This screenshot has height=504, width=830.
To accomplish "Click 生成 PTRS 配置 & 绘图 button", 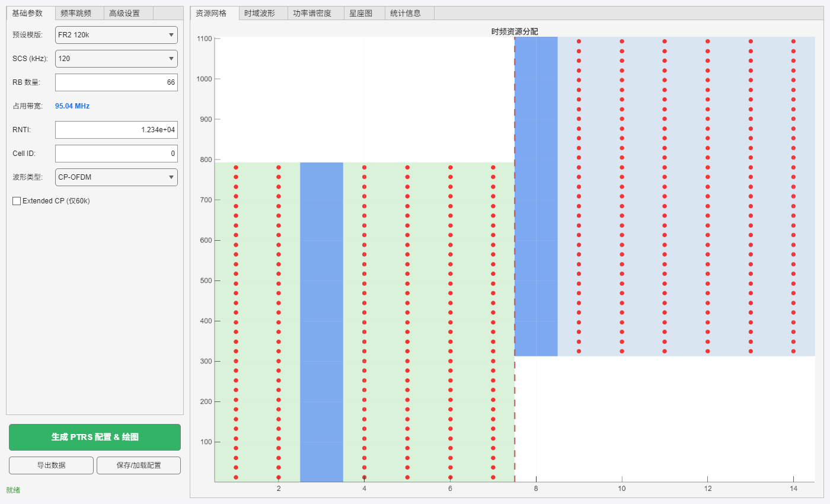I will click(x=95, y=437).
